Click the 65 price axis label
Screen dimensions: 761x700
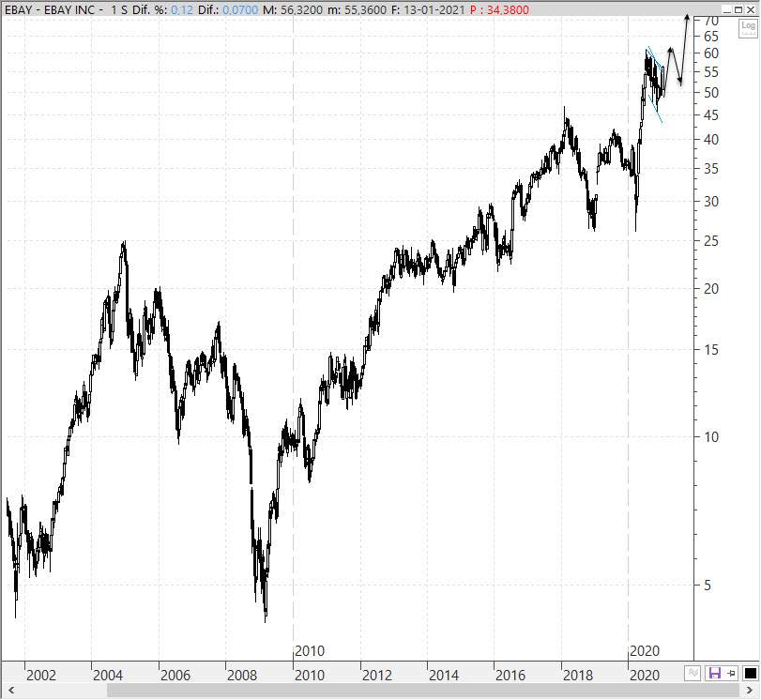[711, 37]
